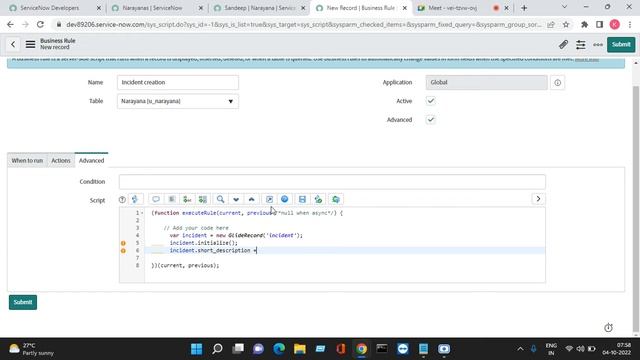Click the replace icon in script toolbar
This screenshot has height=360, width=640.
coord(187,199)
